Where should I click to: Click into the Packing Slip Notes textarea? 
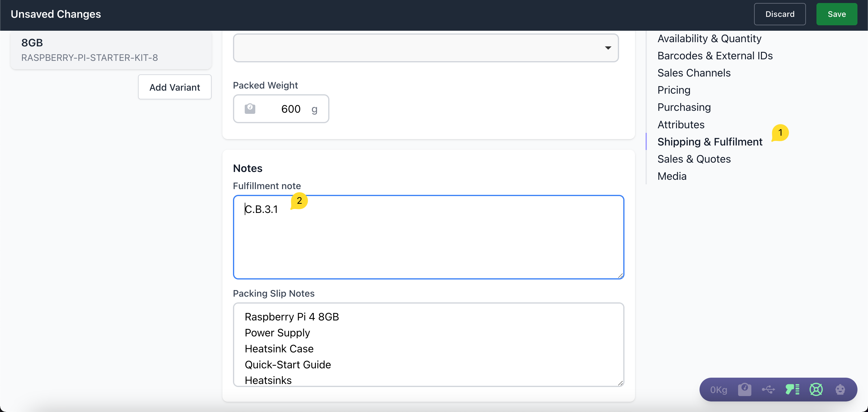pos(428,344)
